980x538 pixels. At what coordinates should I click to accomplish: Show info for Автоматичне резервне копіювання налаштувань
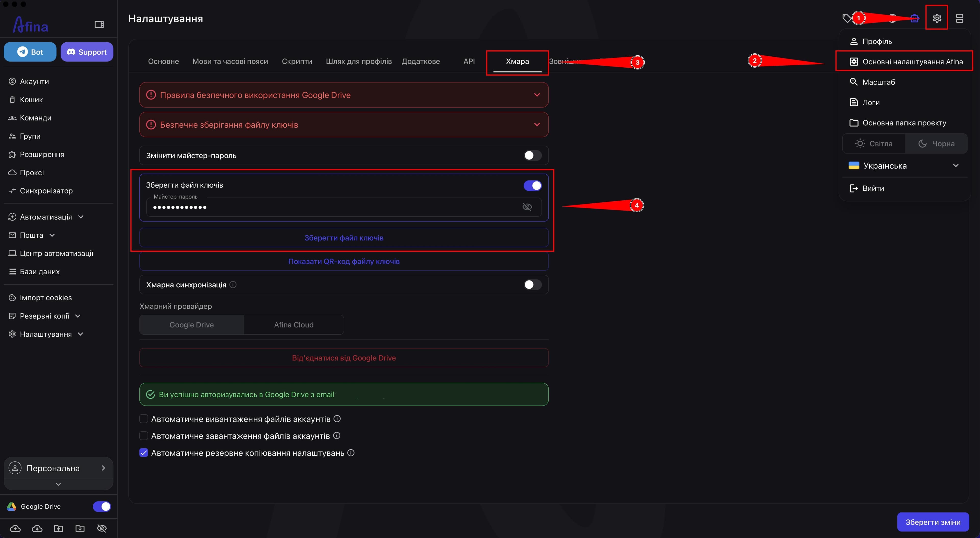pos(351,453)
